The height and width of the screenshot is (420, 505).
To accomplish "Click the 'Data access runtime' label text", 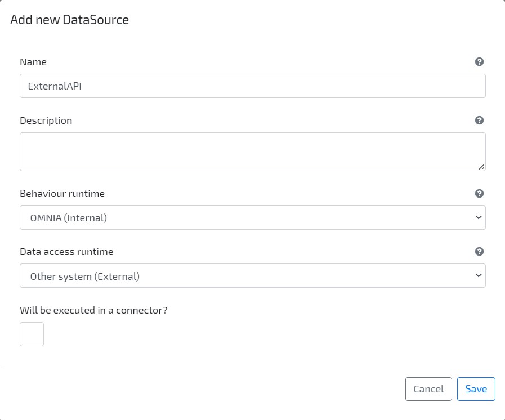I will (x=66, y=252).
